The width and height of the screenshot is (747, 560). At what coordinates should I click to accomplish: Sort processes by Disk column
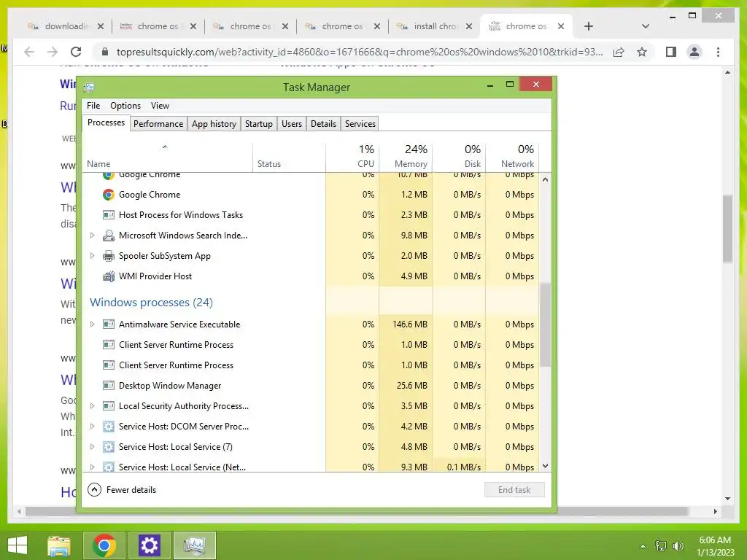[x=460, y=156]
